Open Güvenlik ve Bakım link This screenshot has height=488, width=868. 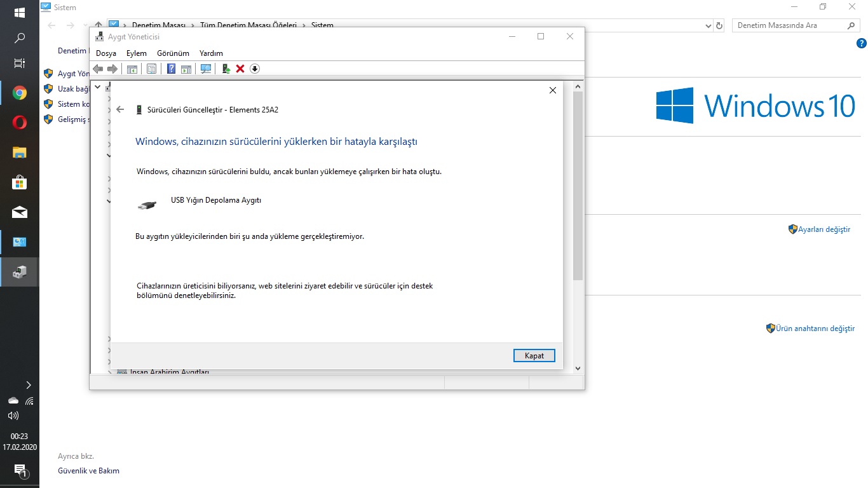point(88,471)
